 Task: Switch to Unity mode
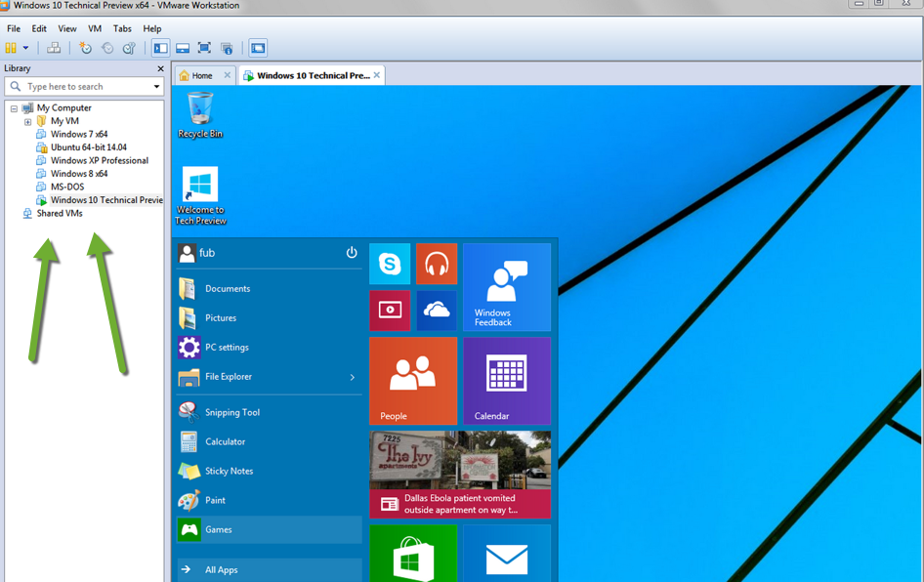click(x=227, y=48)
